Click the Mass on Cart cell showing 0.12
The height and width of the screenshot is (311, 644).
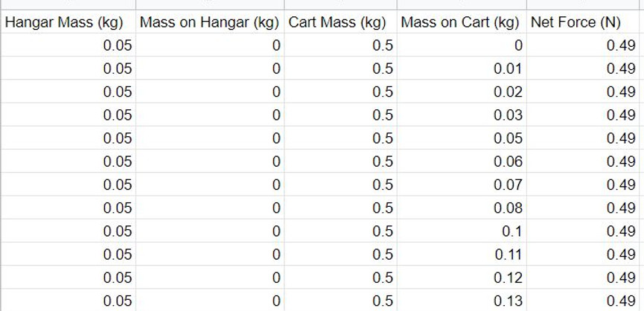pyautogui.click(x=462, y=278)
